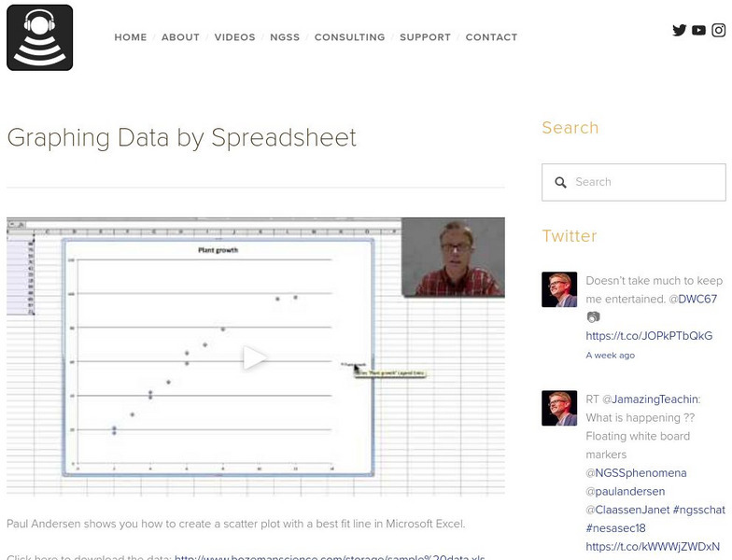The image size is (732, 560).
Task: Open the @DWC67 Twitter mention link
Action: point(698,300)
